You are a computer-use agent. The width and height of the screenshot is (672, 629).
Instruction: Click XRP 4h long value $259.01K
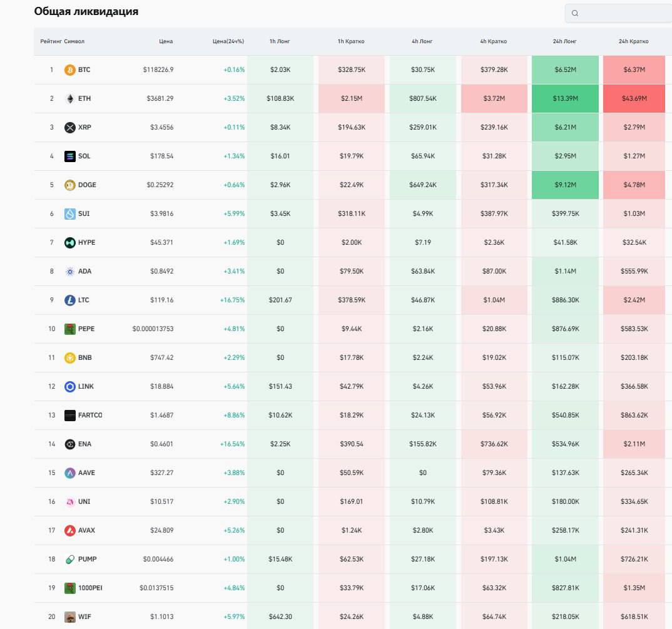[x=423, y=127]
